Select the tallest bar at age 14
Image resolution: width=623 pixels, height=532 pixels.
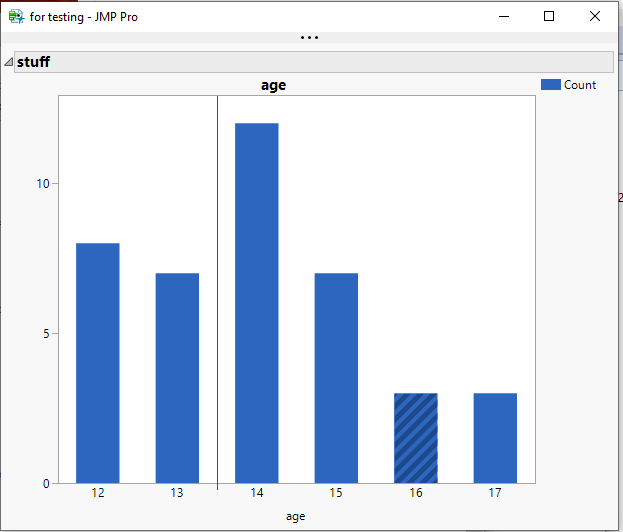pos(257,303)
